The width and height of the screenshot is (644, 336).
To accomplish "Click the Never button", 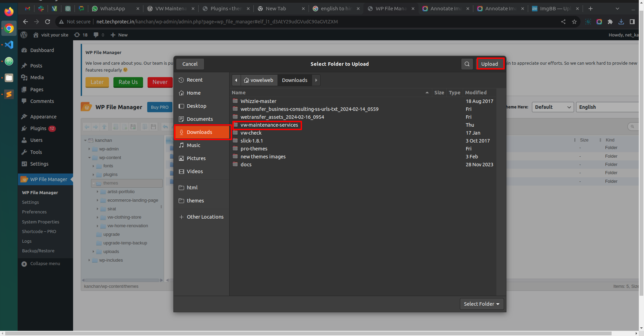I will pyautogui.click(x=160, y=82).
